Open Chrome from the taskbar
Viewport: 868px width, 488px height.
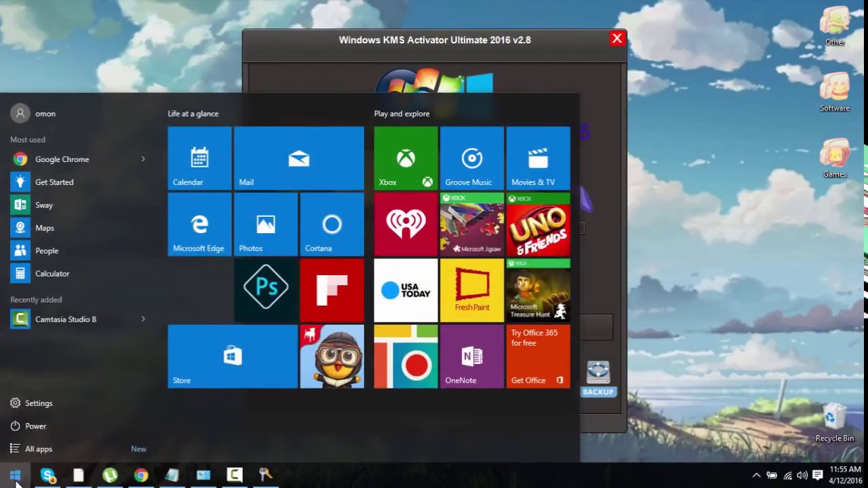pos(141,475)
